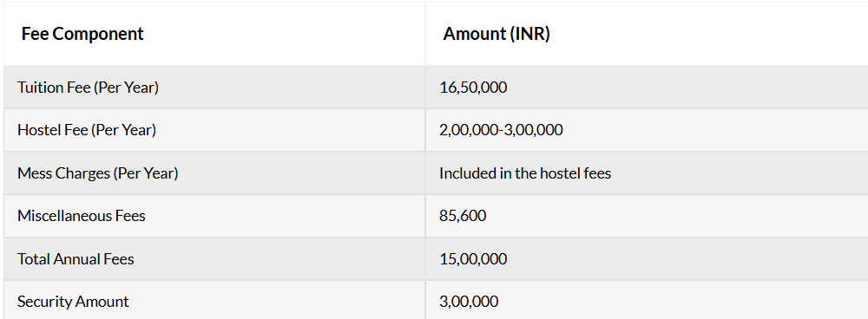Click '(INR)' in the amount header
868x319 pixels.
[529, 34]
